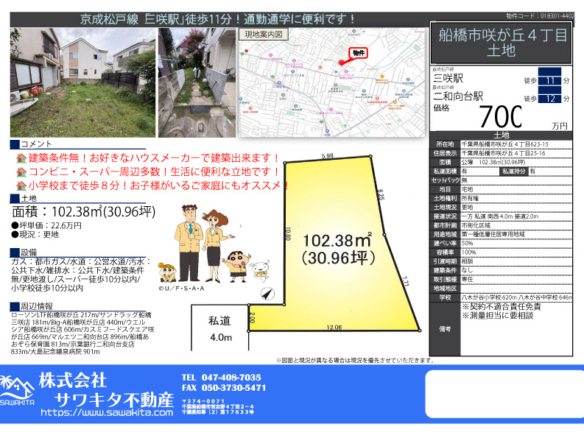The image size is (584, 438).
Task: Click the house icon beside コンビニ・スーパー周辺多数
Action: tap(21, 172)
